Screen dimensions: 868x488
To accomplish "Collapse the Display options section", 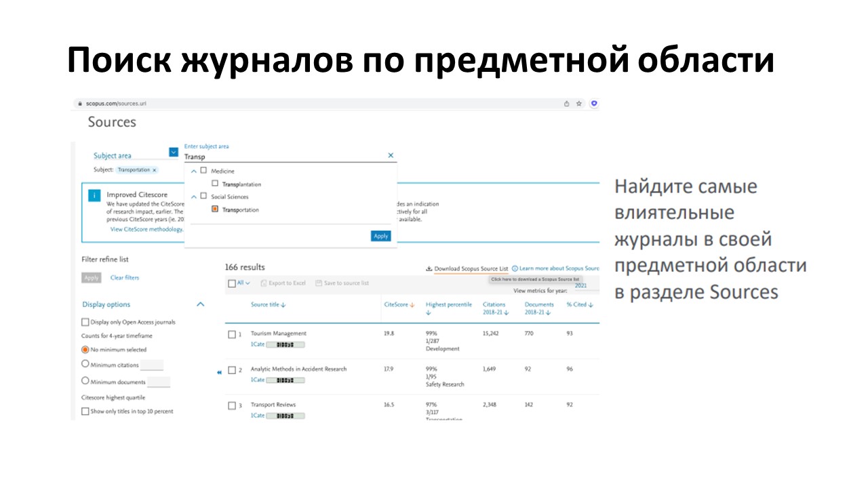I will pos(200,305).
